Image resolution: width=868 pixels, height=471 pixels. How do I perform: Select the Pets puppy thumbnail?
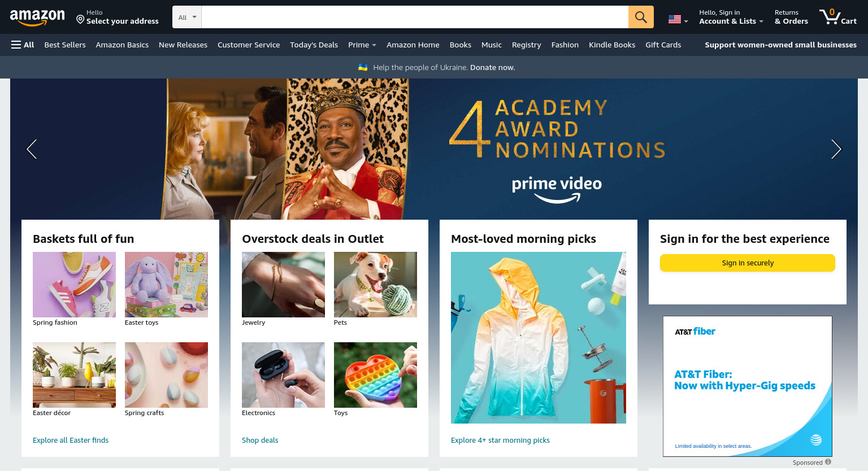point(375,285)
